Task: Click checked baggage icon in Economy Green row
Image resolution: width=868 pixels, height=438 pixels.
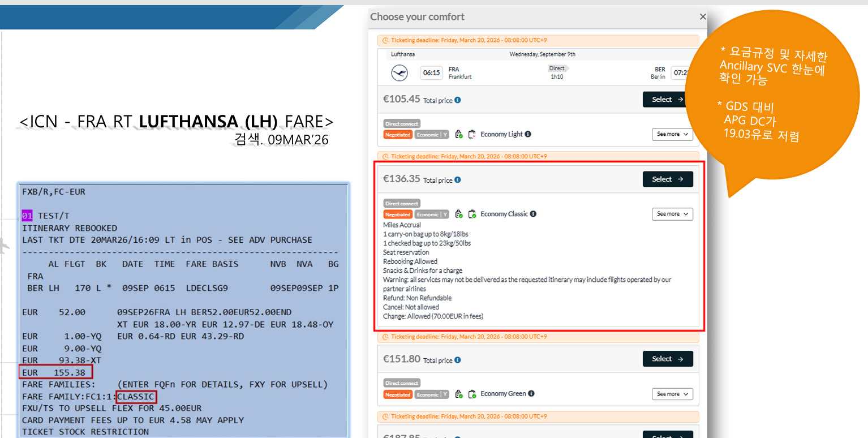Action: pyautogui.click(x=471, y=394)
